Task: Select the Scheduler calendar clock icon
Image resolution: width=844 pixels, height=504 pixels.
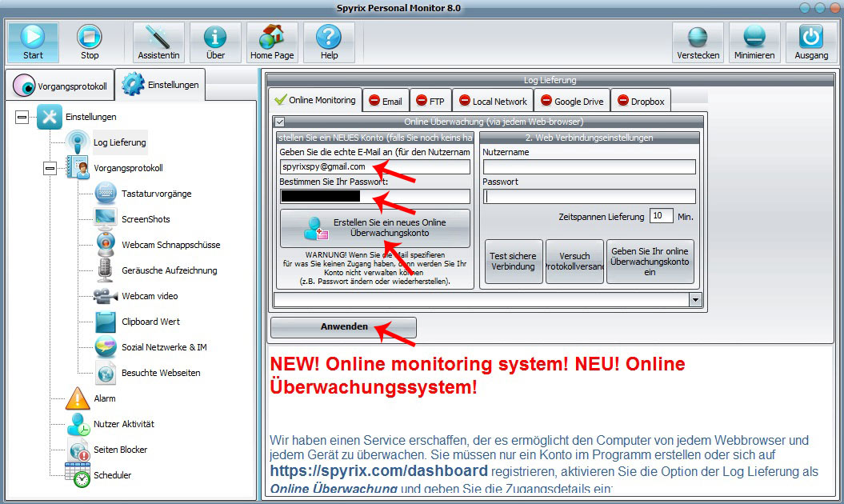Action: pyautogui.click(x=78, y=475)
